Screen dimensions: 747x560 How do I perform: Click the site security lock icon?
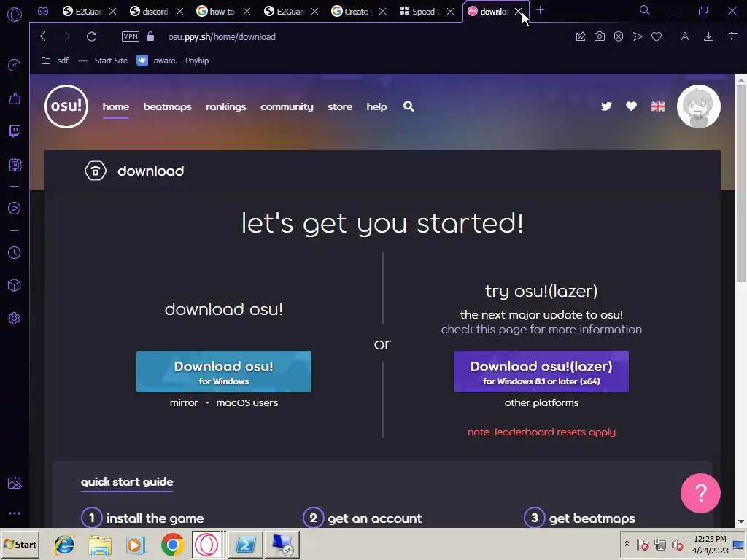tap(150, 36)
